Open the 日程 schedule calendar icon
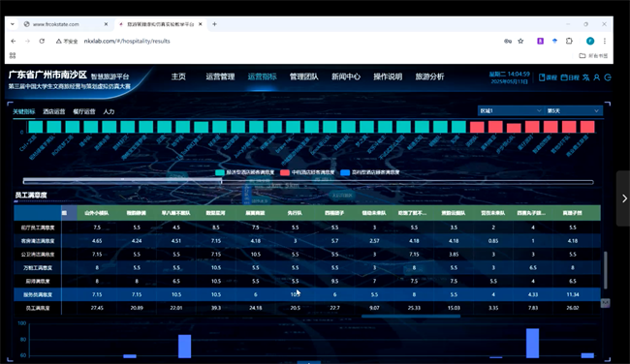630x364 pixels. 570,77
